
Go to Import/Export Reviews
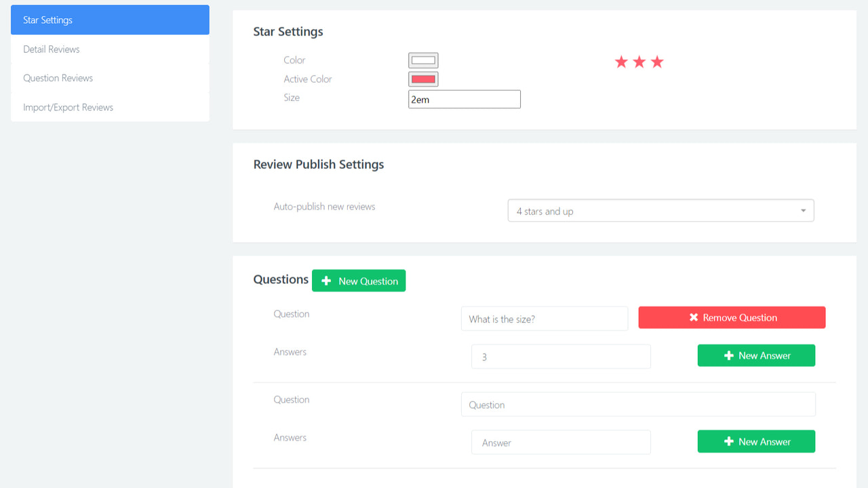click(67, 106)
